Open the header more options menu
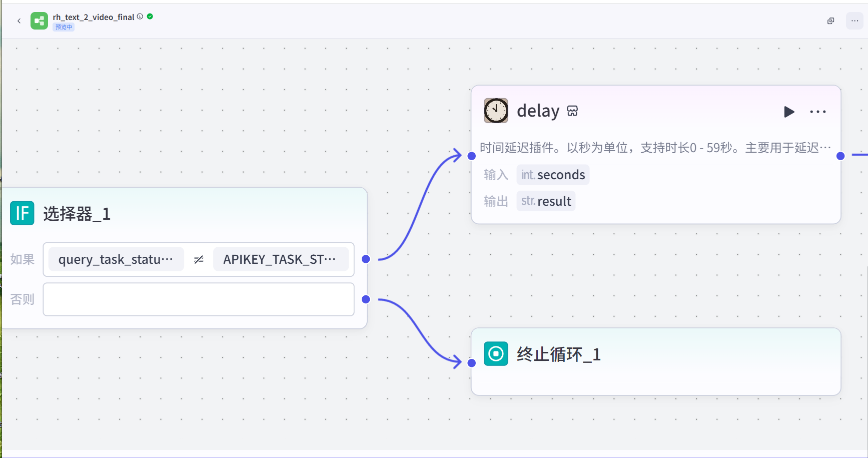Viewport: 868px width, 458px height. pyautogui.click(x=854, y=21)
